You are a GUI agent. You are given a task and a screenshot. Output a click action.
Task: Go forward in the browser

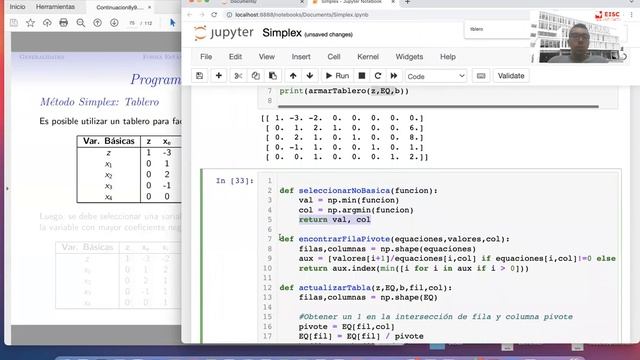click(202, 15)
